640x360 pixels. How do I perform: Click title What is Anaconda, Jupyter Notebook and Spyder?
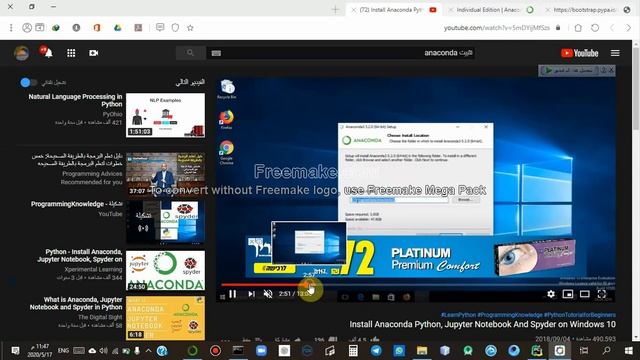[x=76, y=303]
